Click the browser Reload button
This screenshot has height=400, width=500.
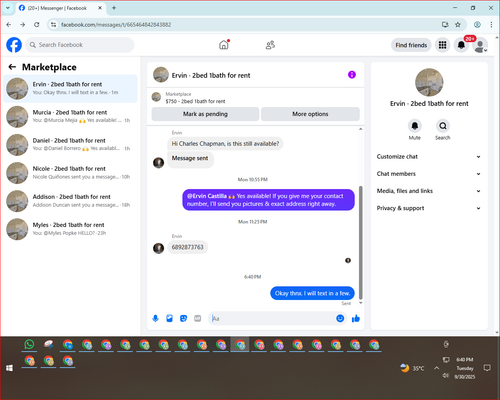click(37, 25)
